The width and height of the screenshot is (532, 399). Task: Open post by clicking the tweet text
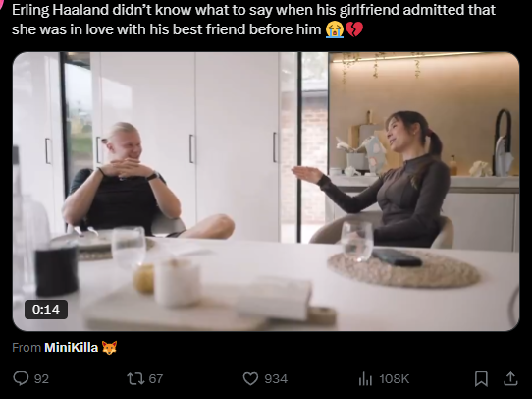coord(253,20)
